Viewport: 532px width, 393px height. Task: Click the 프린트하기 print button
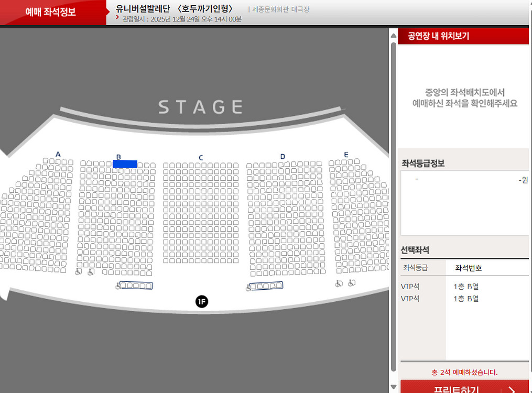pyautogui.click(x=464, y=387)
